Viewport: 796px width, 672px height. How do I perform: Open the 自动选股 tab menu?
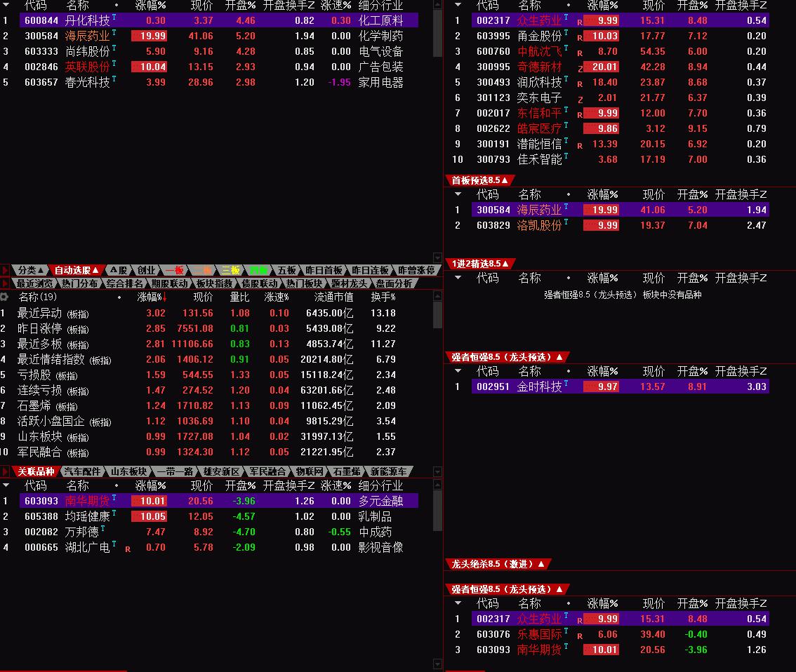pyautogui.click(x=76, y=270)
